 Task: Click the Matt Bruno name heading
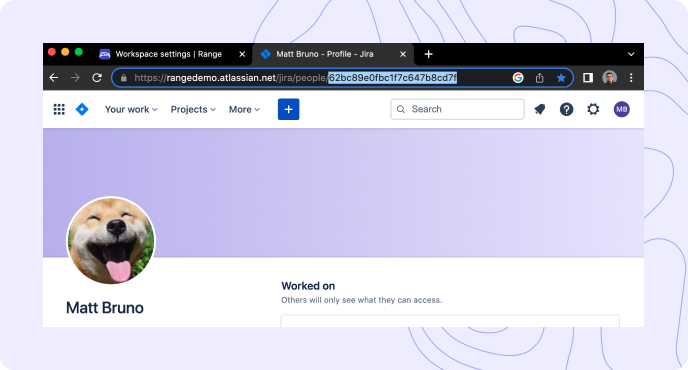pos(105,308)
